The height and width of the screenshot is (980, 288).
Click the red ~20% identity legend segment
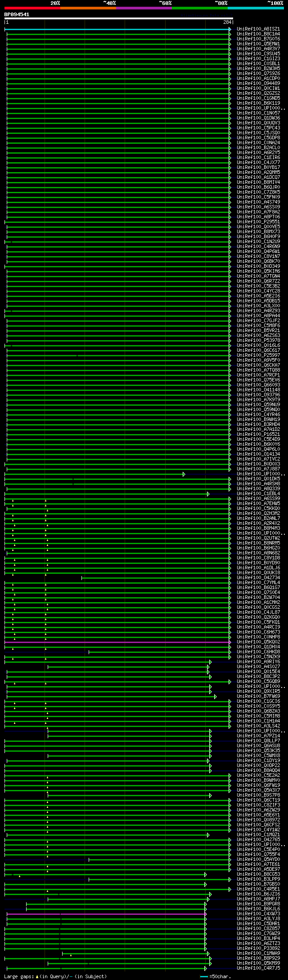[x=32, y=8]
